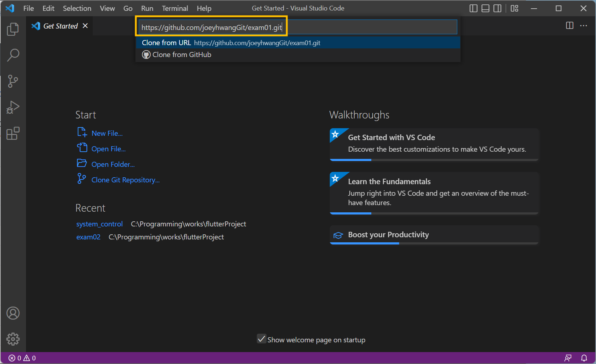Open the Manage gear menu
The width and height of the screenshot is (596, 364).
click(x=13, y=339)
